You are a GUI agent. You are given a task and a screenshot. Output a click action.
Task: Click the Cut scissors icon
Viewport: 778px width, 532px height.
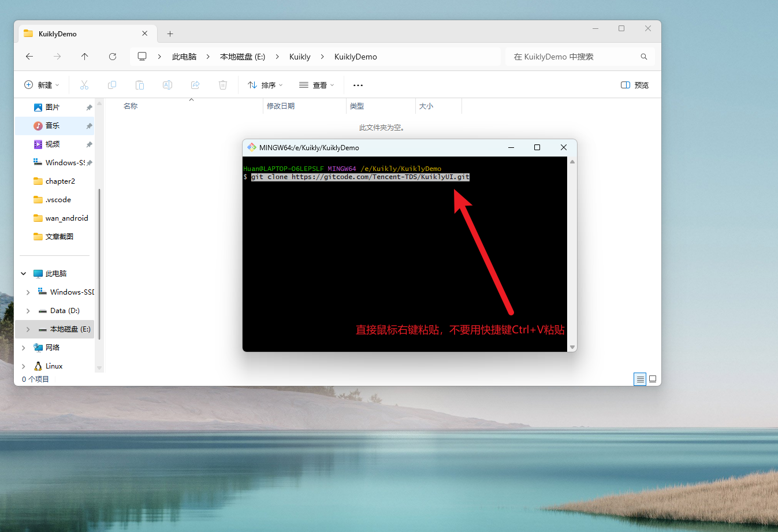84,85
